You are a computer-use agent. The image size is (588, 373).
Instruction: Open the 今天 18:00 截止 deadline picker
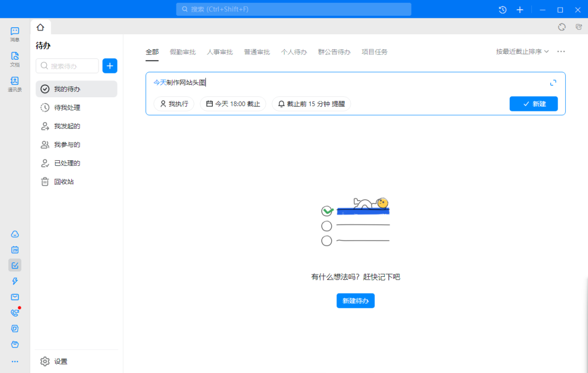(233, 104)
